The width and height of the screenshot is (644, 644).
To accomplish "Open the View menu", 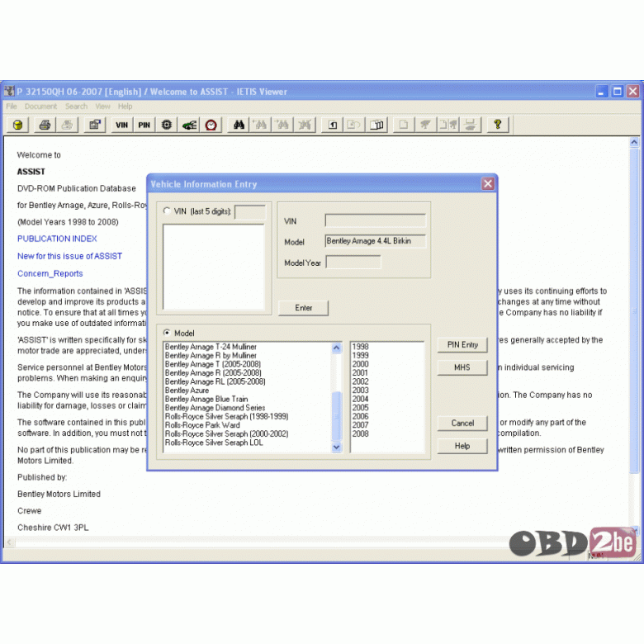I will click(102, 107).
